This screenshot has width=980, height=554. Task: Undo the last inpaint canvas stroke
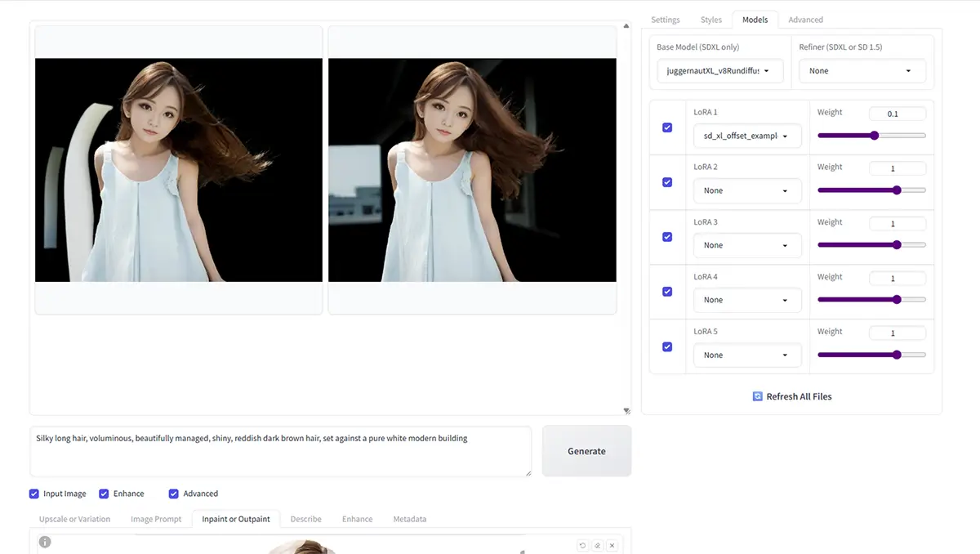[583, 545]
